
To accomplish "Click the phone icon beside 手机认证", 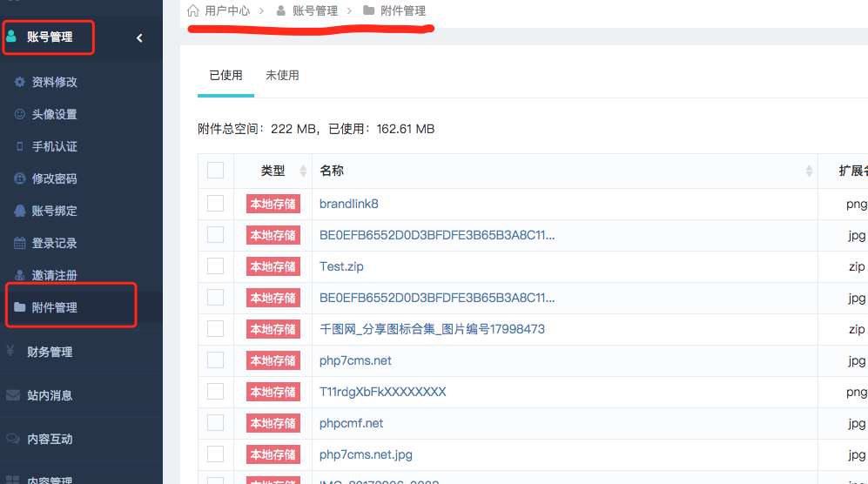I will (x=19, y=146).
